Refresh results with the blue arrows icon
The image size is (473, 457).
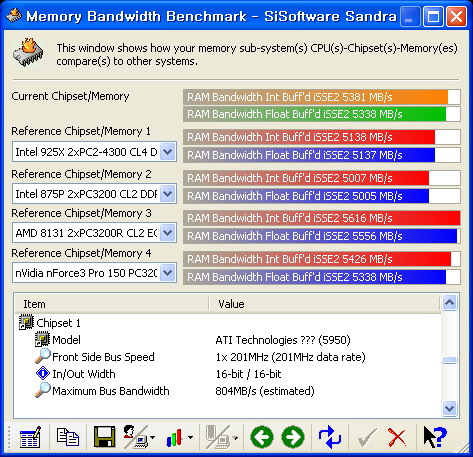pyautogui.click(x=330, y=437)
